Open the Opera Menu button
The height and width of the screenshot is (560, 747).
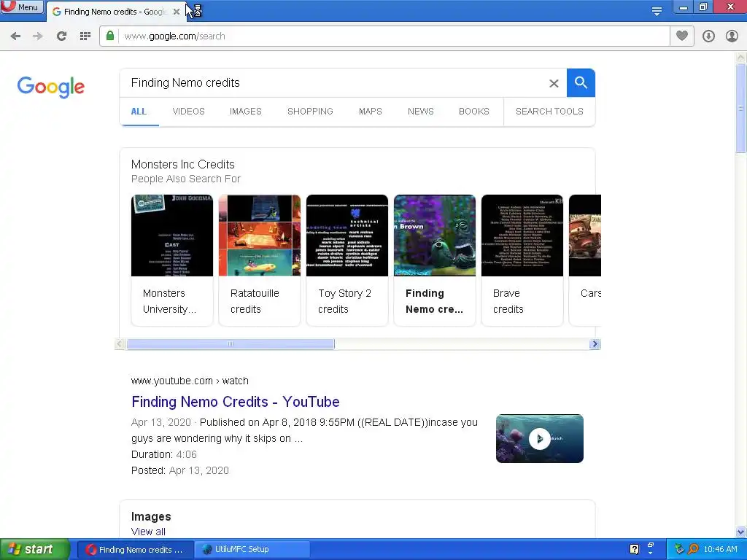click(22, 7)
